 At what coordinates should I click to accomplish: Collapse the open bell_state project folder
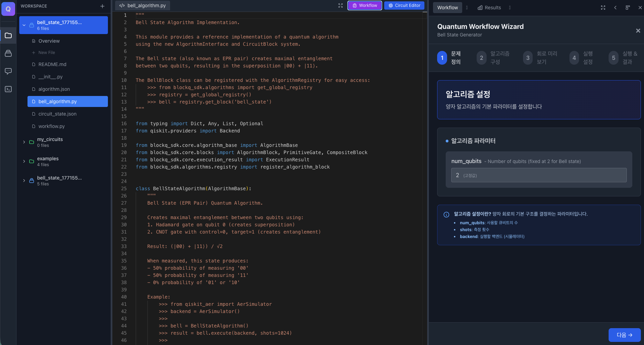point(24,25)
